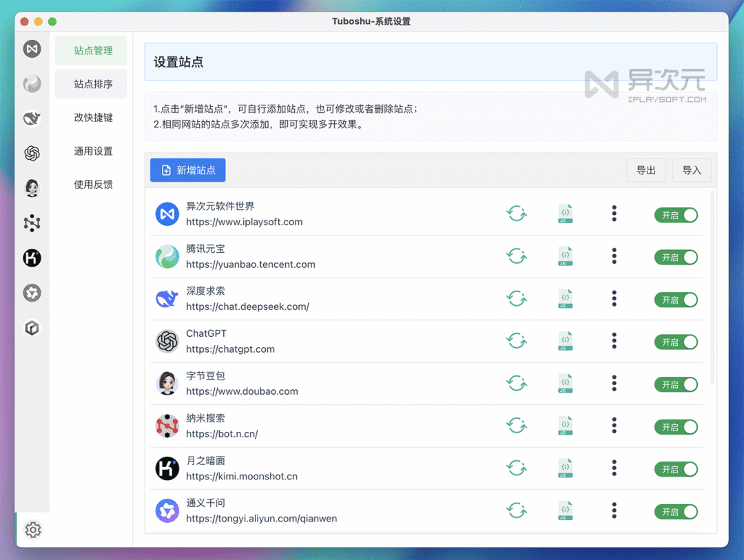Switch to the 站点排序 tab

(90, 83)
